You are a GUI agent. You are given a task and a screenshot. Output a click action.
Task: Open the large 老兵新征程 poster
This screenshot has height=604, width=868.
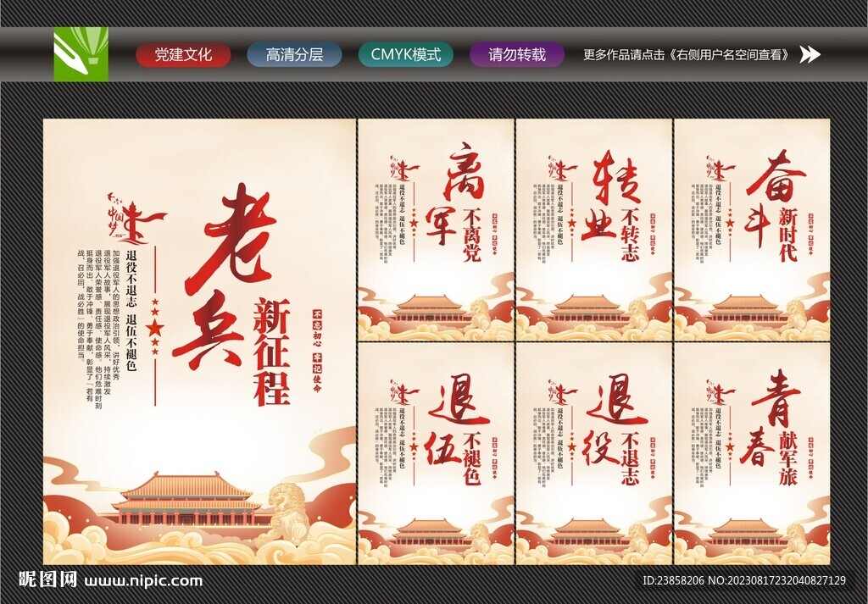tap(199, 342)
